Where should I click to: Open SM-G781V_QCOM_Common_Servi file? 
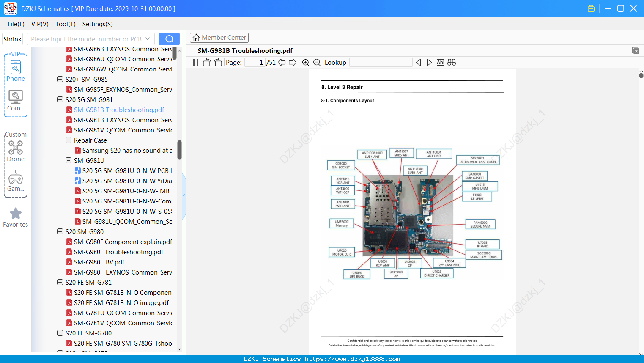point(119,323)
